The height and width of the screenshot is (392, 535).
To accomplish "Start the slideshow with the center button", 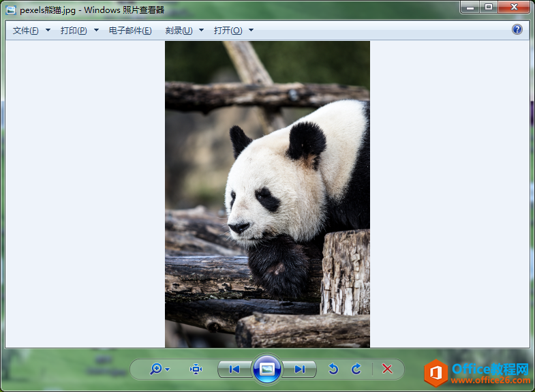I will [266, 369].
